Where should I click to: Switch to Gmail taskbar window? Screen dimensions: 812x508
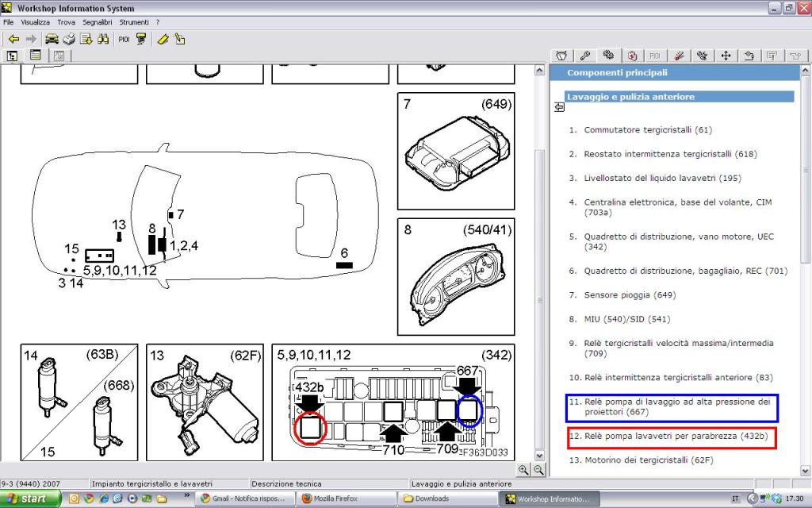pyautogui.click(x=246, y=498)
